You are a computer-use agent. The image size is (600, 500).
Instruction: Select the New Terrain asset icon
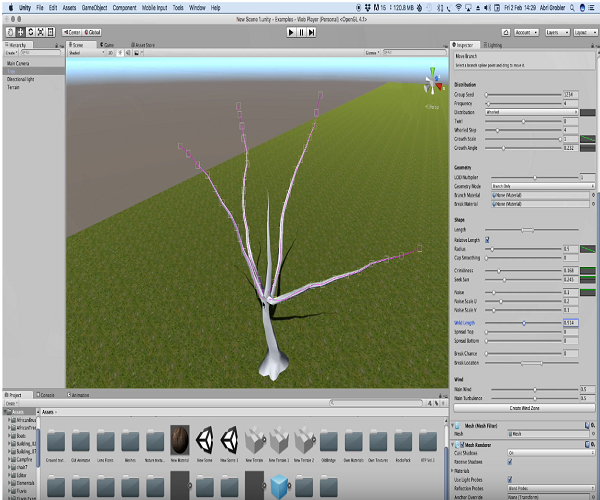tap(254, 441)
